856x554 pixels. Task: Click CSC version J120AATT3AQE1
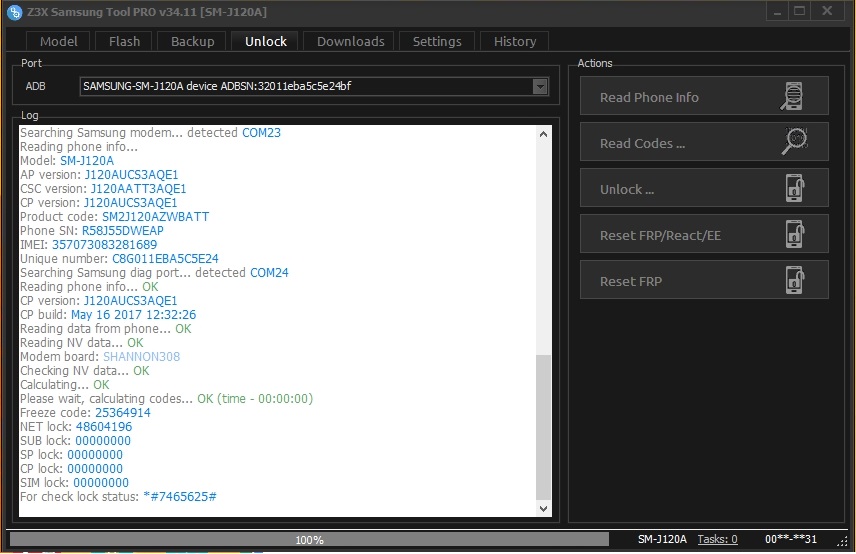[138, 189]
